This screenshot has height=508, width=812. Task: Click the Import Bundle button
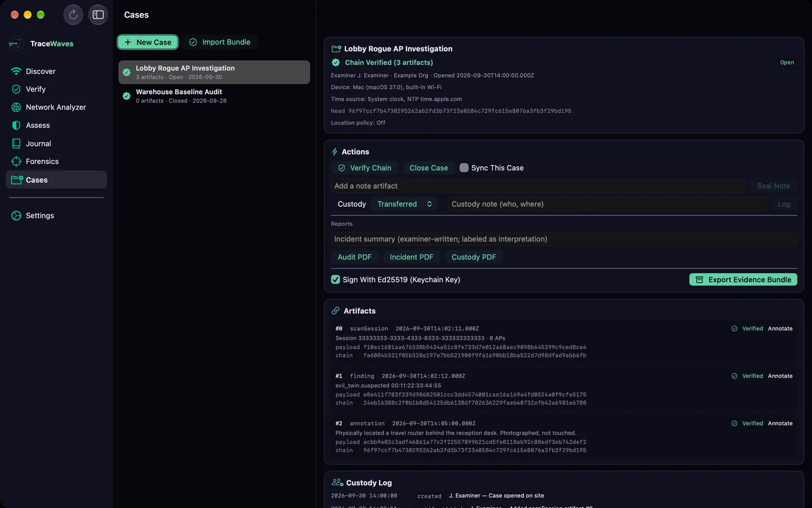220,42
